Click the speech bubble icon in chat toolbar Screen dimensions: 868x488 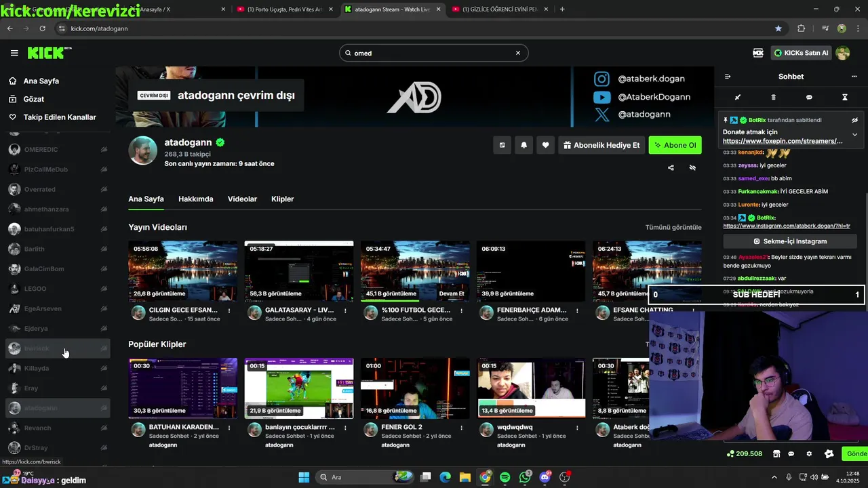pyautogui.click(x=809, y=98)
